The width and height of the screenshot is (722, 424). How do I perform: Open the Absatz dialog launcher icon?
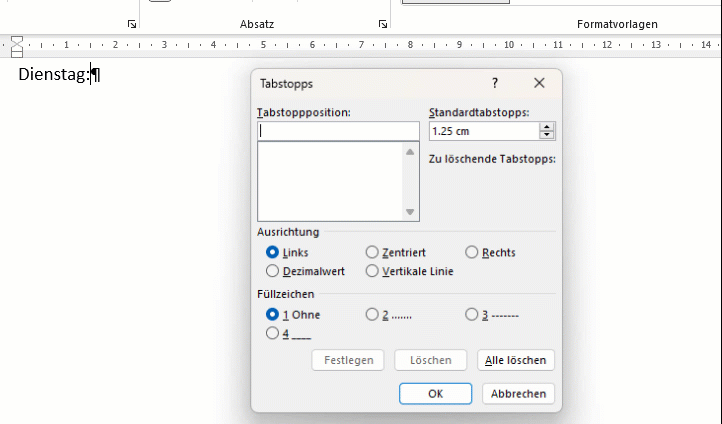click(383, 23)
